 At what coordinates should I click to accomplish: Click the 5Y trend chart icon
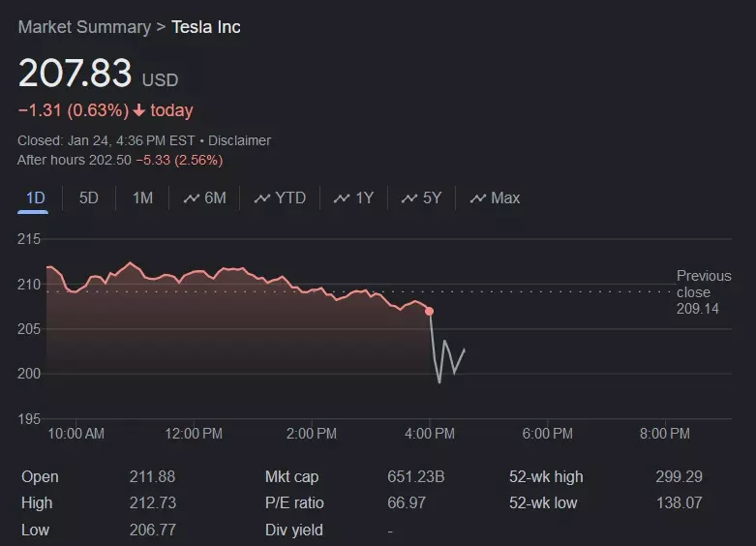[x=408, y=198]
